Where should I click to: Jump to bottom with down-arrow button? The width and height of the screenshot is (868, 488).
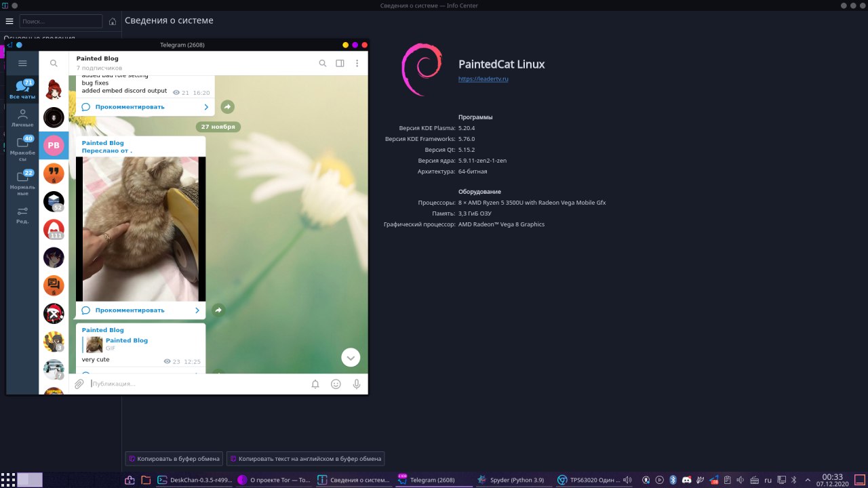[351, 357]
